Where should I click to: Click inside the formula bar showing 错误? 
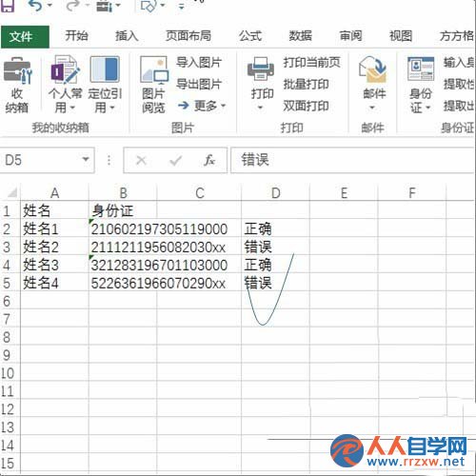click(x=352, y=160)
